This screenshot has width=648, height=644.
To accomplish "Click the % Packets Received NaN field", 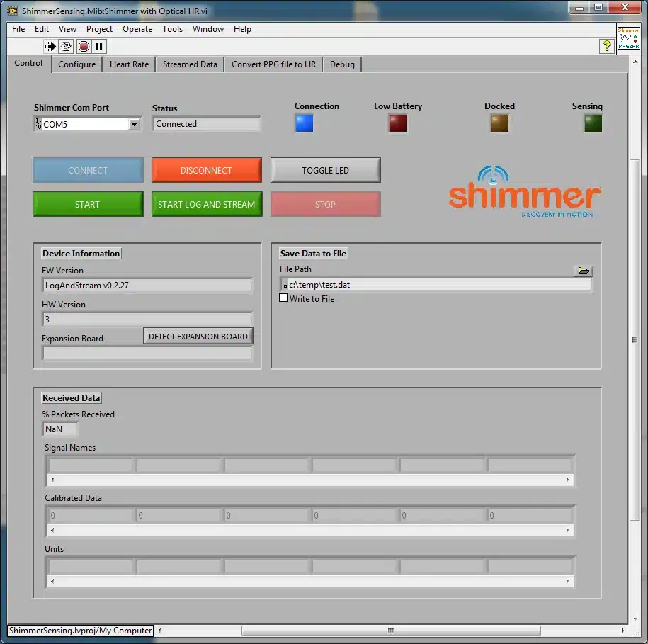I will click(60, 429).
